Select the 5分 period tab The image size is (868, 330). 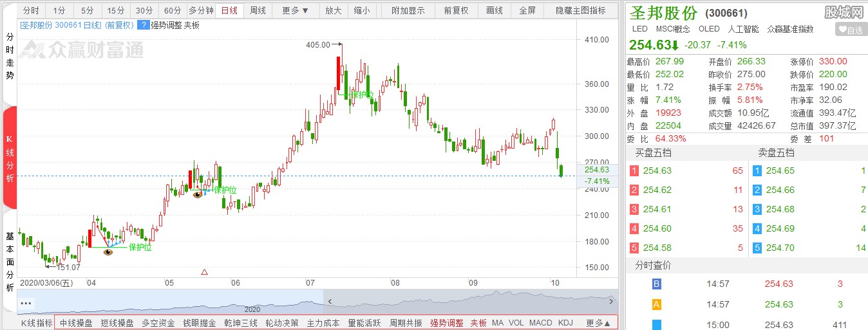[88, 10]
